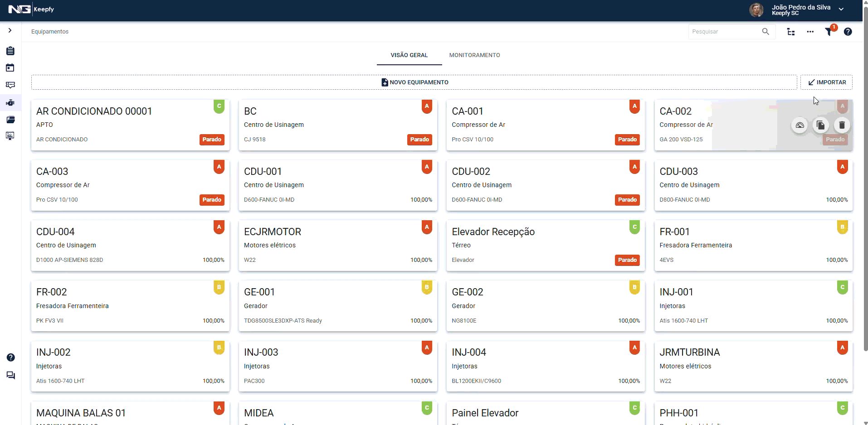Click the duplicate icon on CA-002 card
The width and height of the screenshot is (868, 425).
pyautogui.click(x=820, y=125)
